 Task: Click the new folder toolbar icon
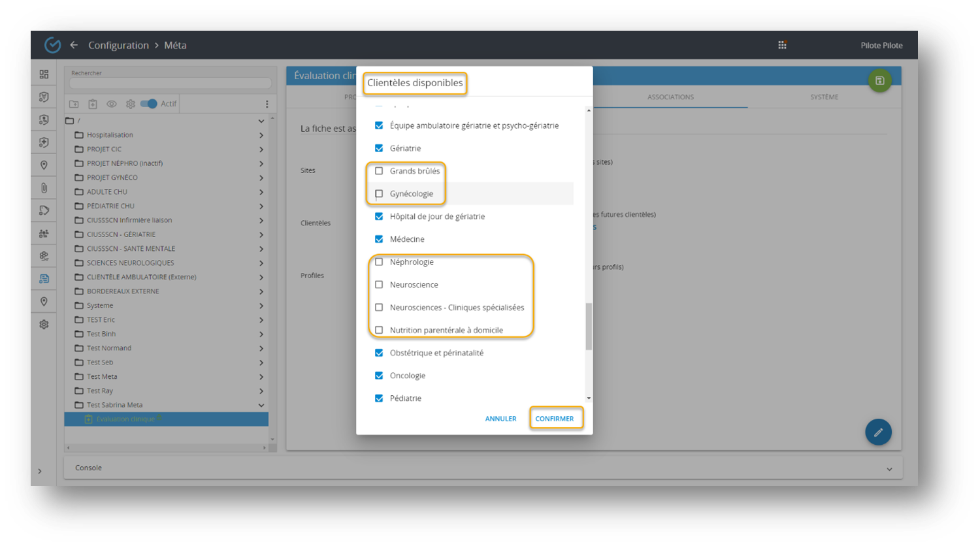tap(74, 104)
